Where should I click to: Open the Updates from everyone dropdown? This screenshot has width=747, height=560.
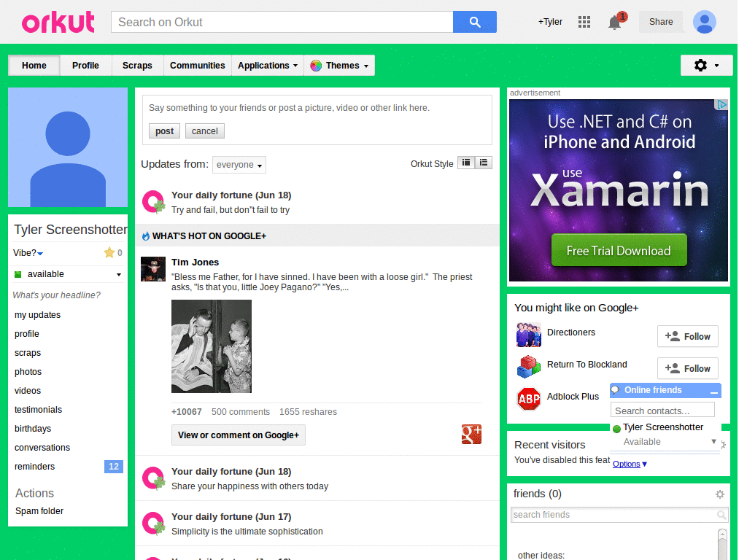pos(239,165)
